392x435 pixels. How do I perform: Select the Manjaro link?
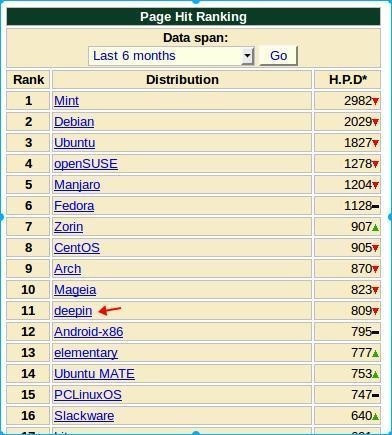click(x=77, y=185)
